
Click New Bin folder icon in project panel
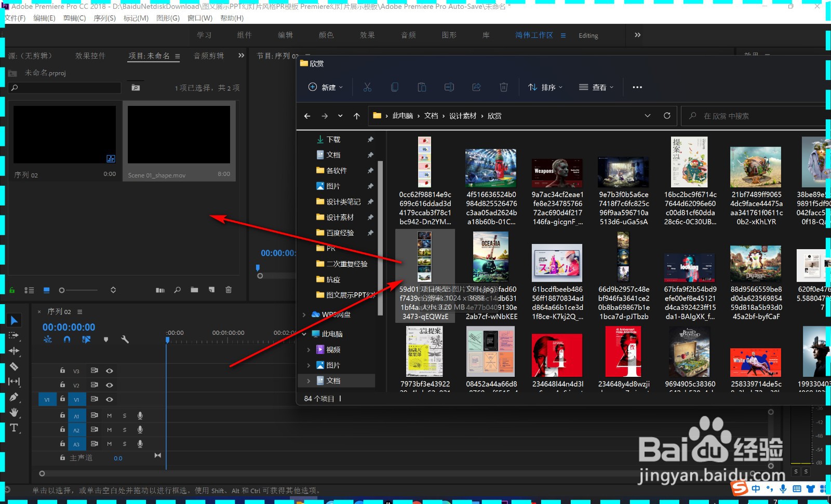pyautogui.click(x=194, y=290)
